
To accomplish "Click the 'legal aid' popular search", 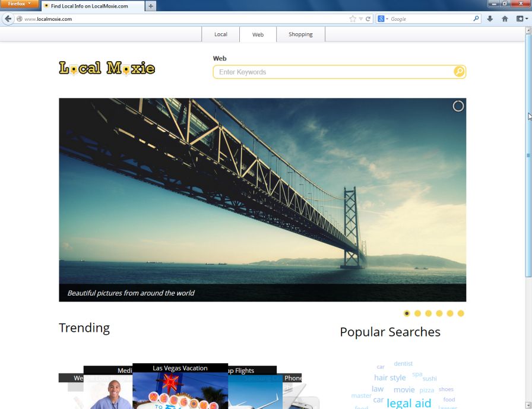I will 409,403.
